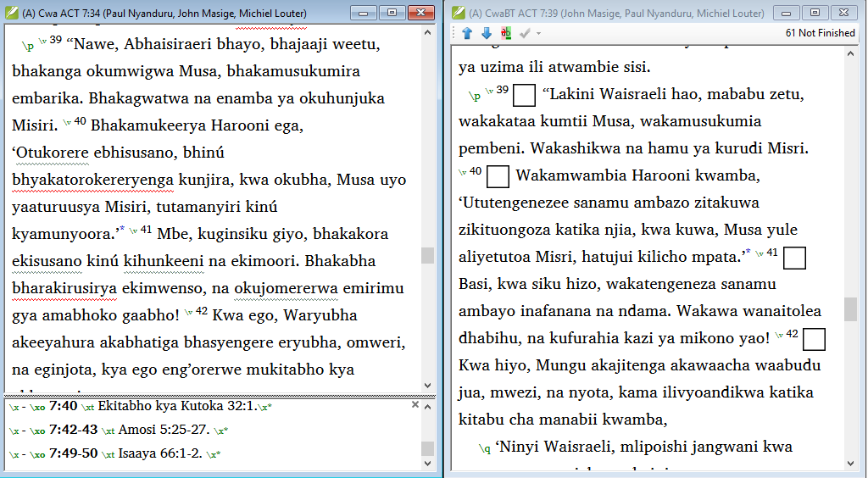The height and width of the screenshot is (478, 868).
Task: Click the grey checkmark toolbar icon
Action: tap(525, 33)
